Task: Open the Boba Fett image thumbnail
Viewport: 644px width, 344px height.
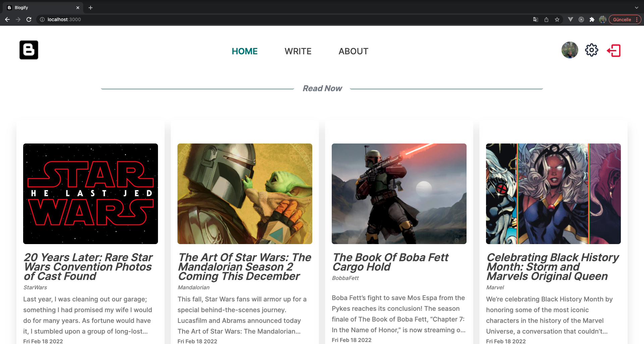Action: click(399, 194)
